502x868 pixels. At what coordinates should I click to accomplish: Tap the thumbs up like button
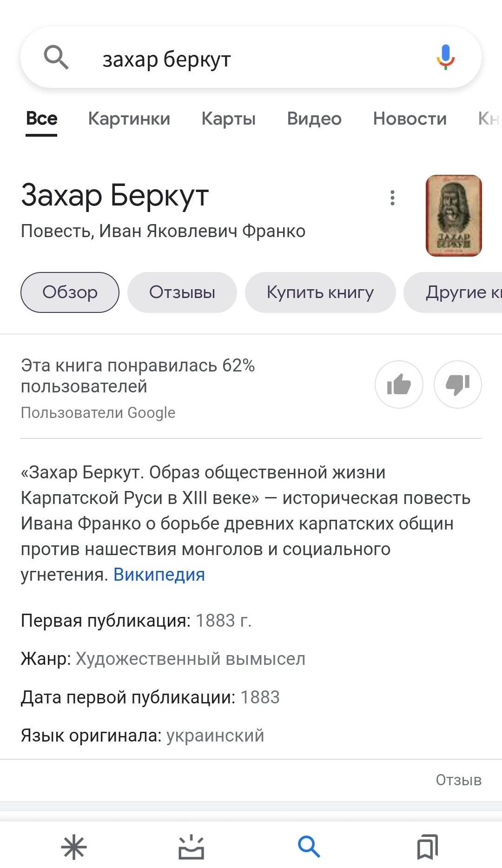pyautogui.click(x=399, y=384)
